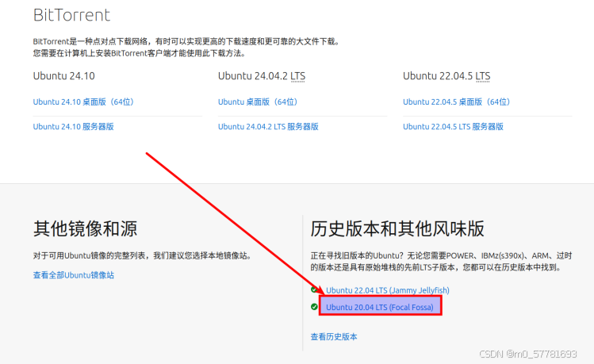The width and height of the screenshot is (594, 364).
Task: Open Ubuntu 24.04.2 LTS 服务器版 link
Action: [268, 127]
